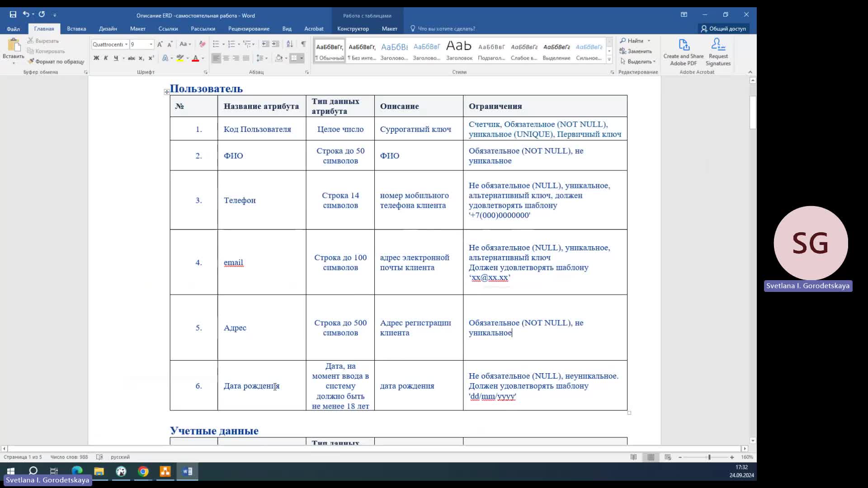Click Общий доступ share button
This screenshot has height=488, width=868.
pyautogui.click(x=723, y=28)
